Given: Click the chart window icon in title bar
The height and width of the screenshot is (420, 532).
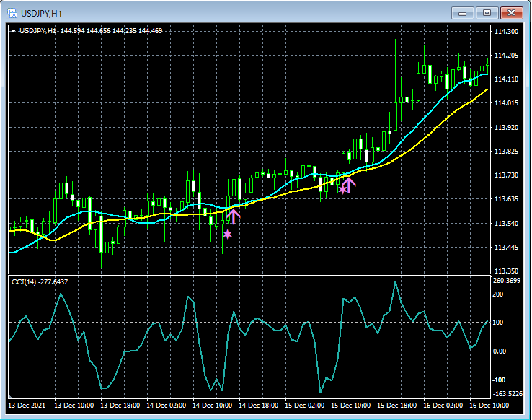Looking at the screenshot, I should tap(12, 13).
